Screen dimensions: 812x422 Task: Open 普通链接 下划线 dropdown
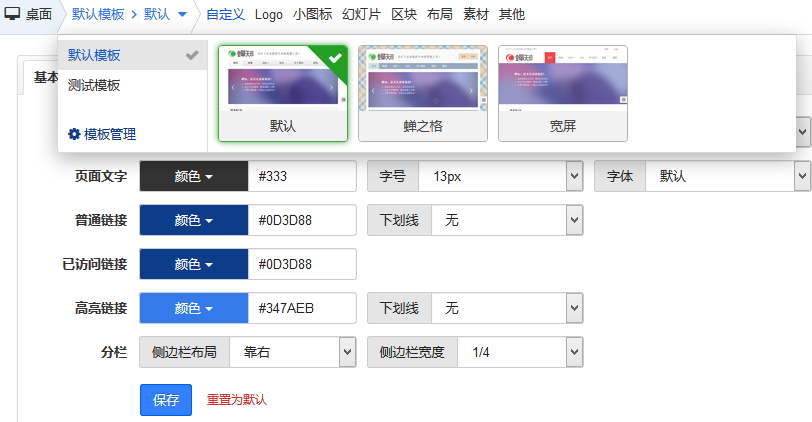[507, 220]
